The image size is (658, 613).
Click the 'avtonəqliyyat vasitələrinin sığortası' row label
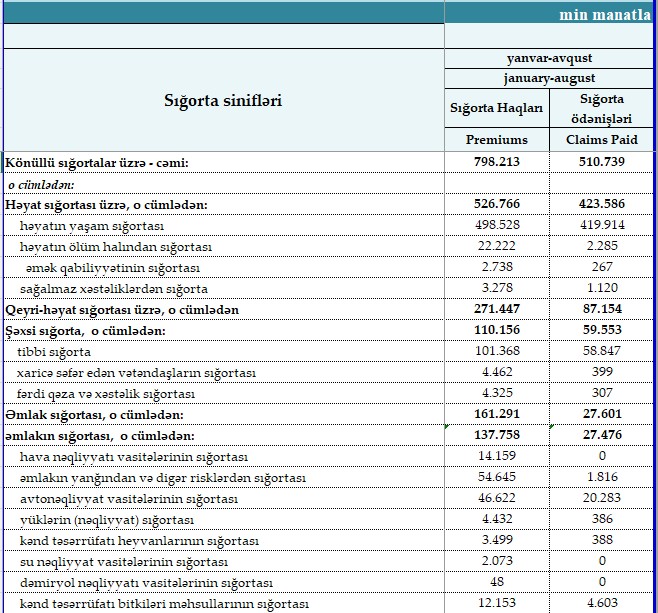click(x=128, y=499)
